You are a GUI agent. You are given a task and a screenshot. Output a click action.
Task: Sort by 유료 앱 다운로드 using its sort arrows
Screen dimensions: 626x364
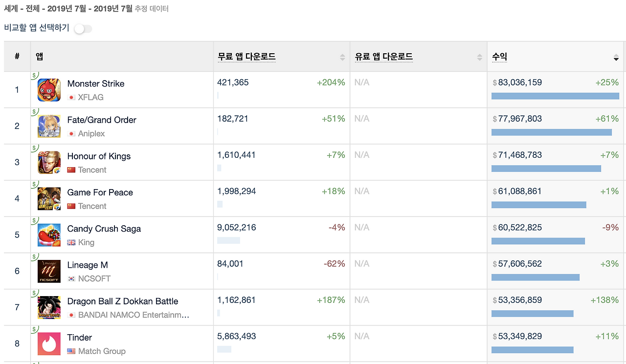click(x=479, y=57)
